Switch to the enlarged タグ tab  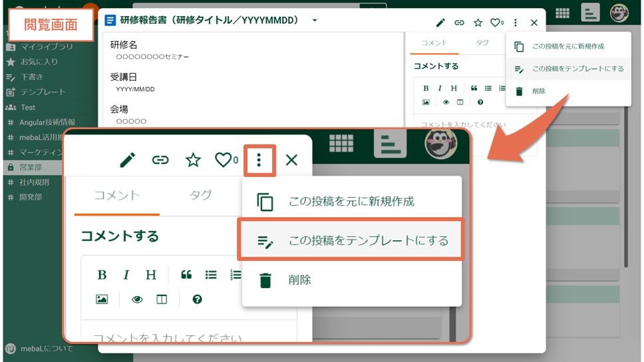[x=200, y=195]
